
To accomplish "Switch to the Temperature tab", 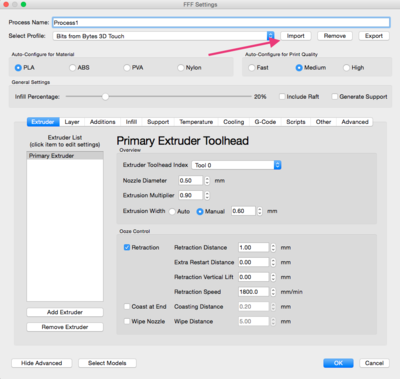I will pos(196,122).
